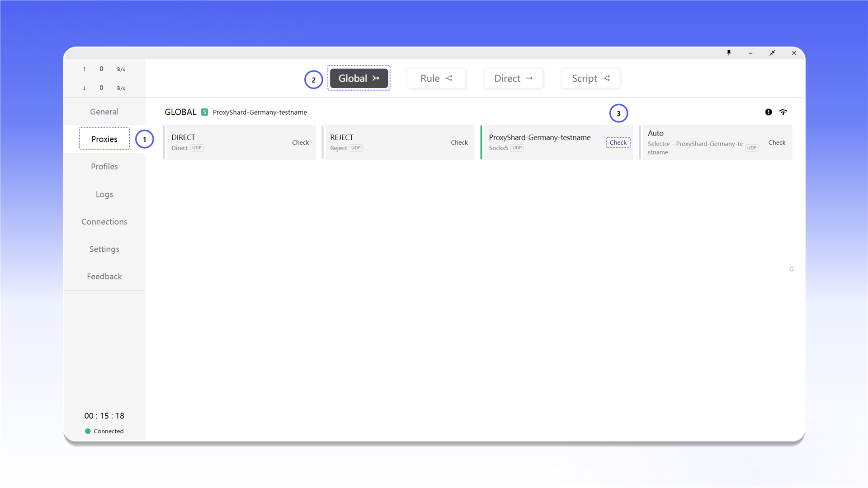Select the DIRECT proxy card
The width and height of the screenshot is (868, 488).
(x=240, y=142)
